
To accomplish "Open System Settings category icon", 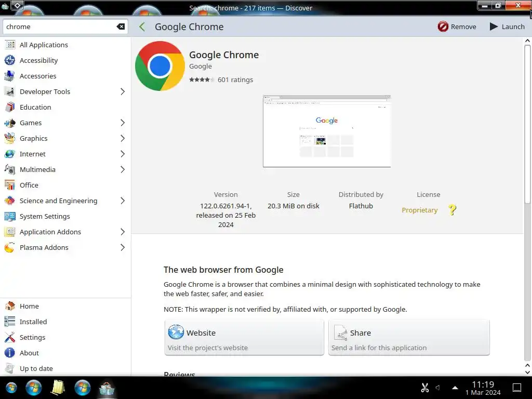I will [10, 217].
